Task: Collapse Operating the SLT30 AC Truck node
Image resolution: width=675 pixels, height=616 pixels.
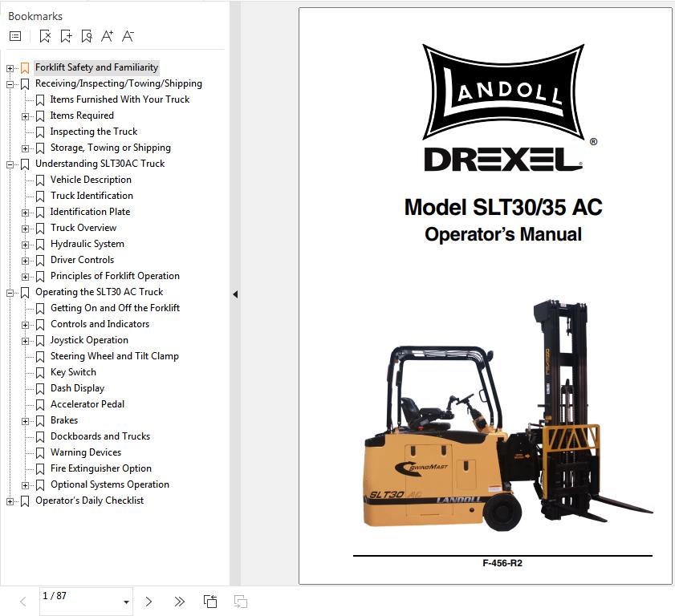Action: 10,293
